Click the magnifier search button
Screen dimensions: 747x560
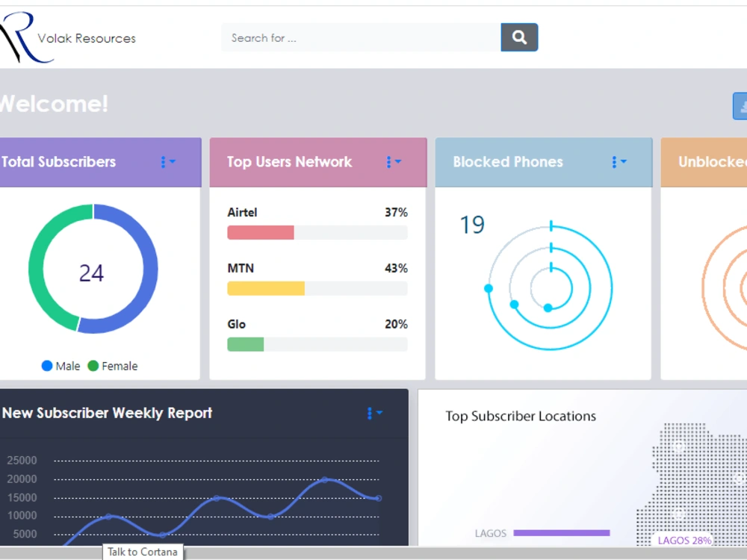tap(519, 37)
